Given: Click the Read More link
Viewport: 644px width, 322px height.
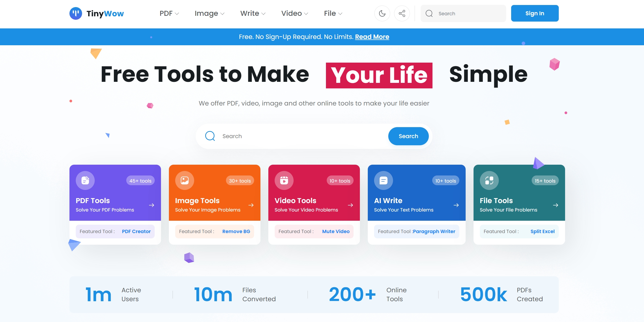Looking at the screenshot, I should [x=372, y=37].
